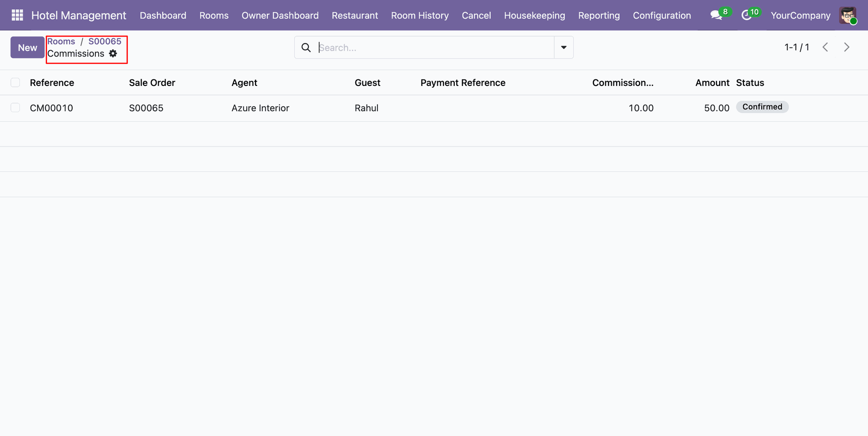868x436 pixels.
Task: Open the Housekeeping menu
Action: pyautogui.click(x=534, y=15)
